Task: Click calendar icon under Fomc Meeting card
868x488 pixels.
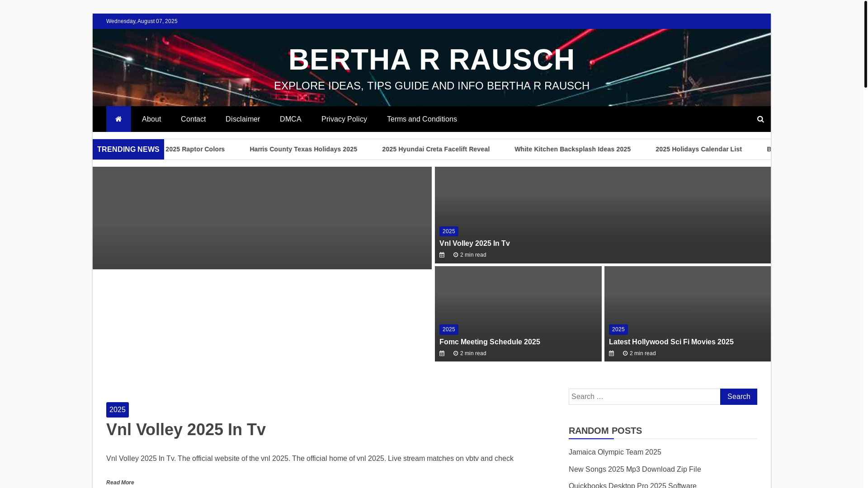Action: pyautogui.click(x=442, y=353)
